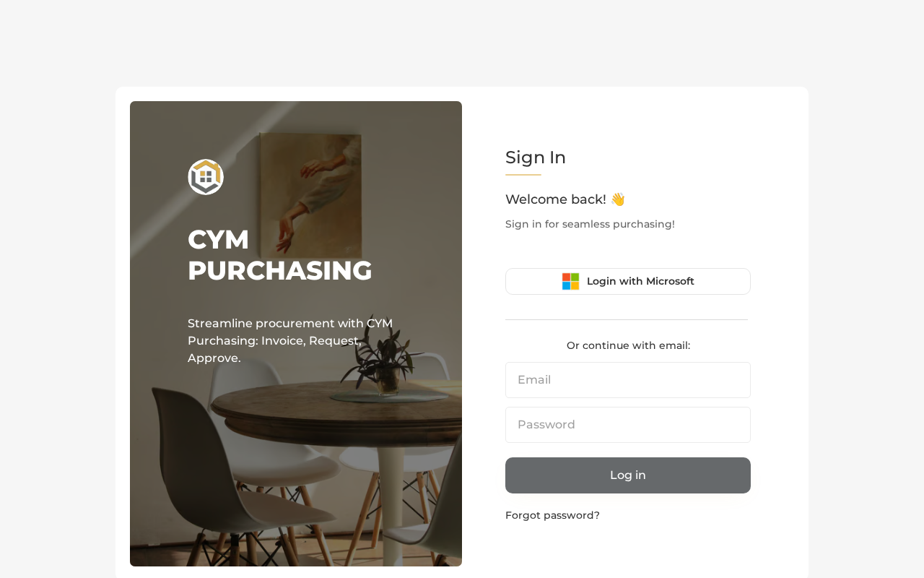Click the waving hand emoji
Image resolution: width=924 pixels, height=578 pixels.
tap(617, 199)
